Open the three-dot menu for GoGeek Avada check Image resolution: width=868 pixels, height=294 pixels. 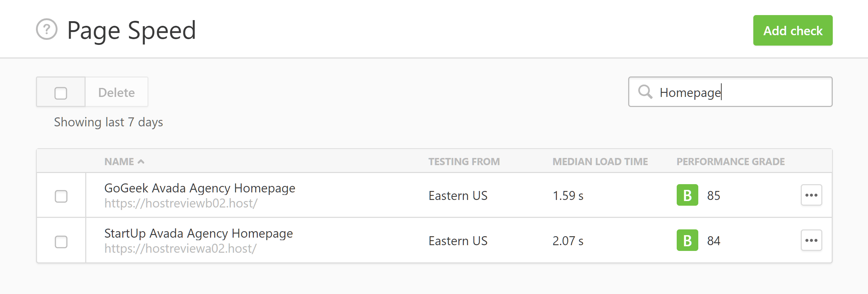coord(811,195)
